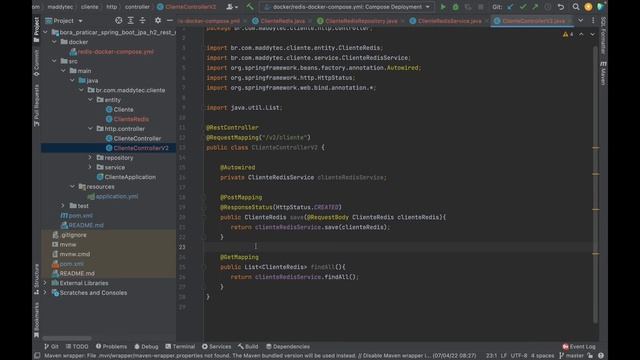Collapse the docker folder
The image size is (640, 360).
pos(54,42)
